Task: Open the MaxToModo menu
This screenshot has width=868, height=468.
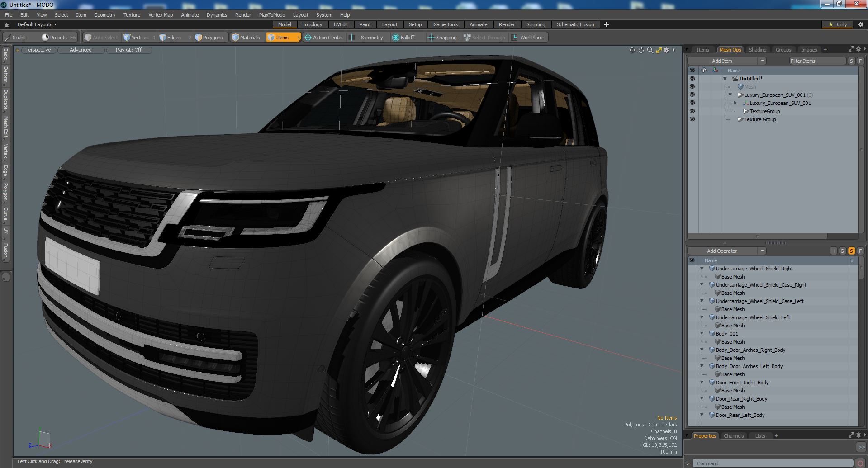Action: 272,15
